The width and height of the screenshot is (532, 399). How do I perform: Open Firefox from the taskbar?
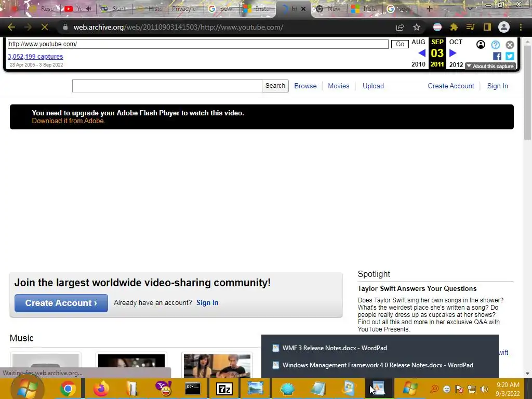(x=101, y=389)
